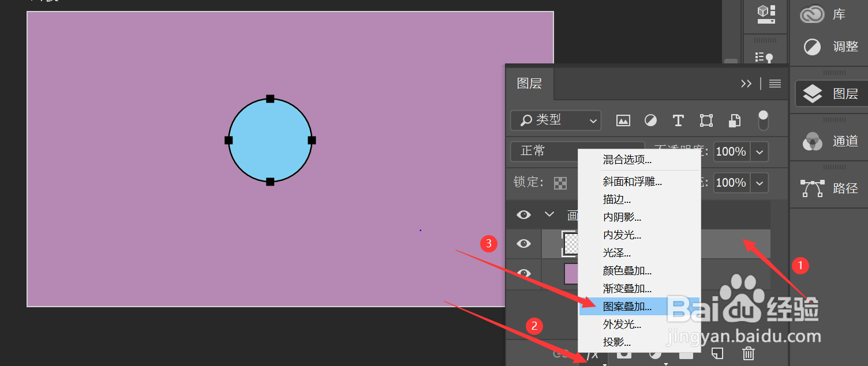
Task: Choose 外发光... from the menu
Action: click(622, 325)
